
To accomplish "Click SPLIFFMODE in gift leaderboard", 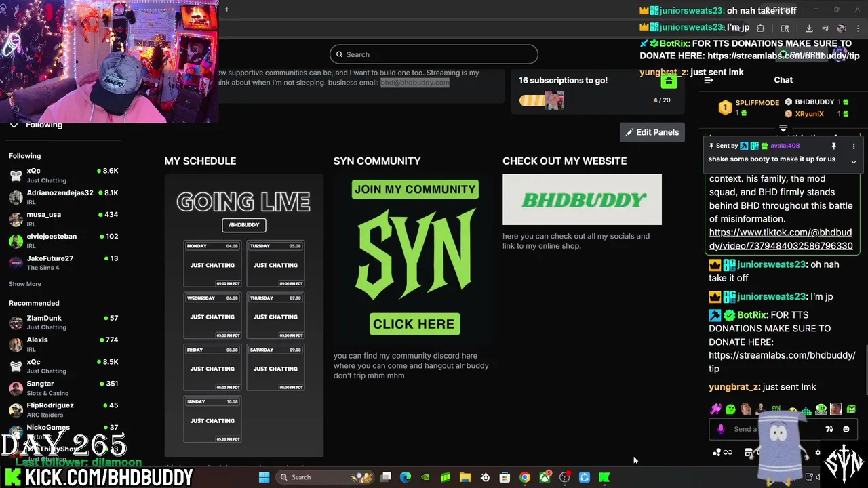I will point(757,103).
